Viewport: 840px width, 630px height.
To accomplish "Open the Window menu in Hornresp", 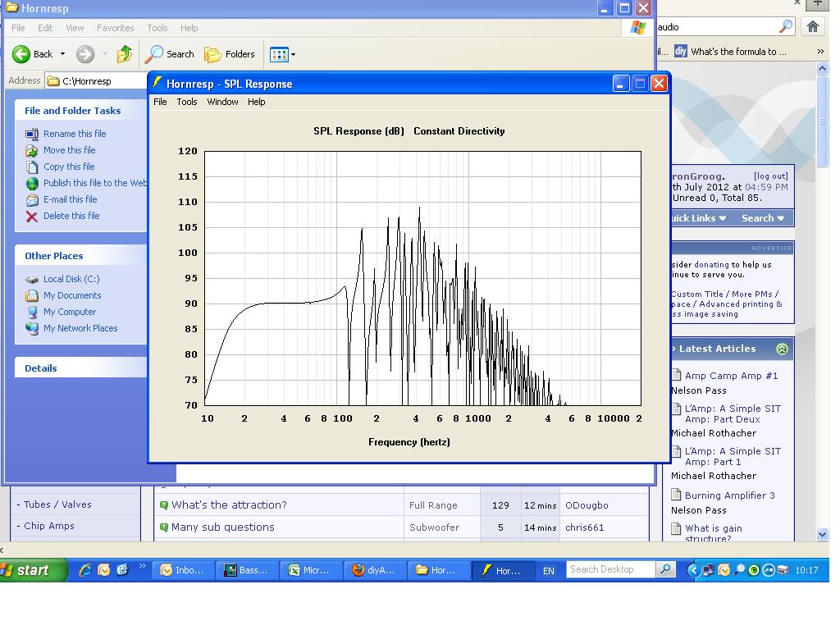I will click(222, 102).
